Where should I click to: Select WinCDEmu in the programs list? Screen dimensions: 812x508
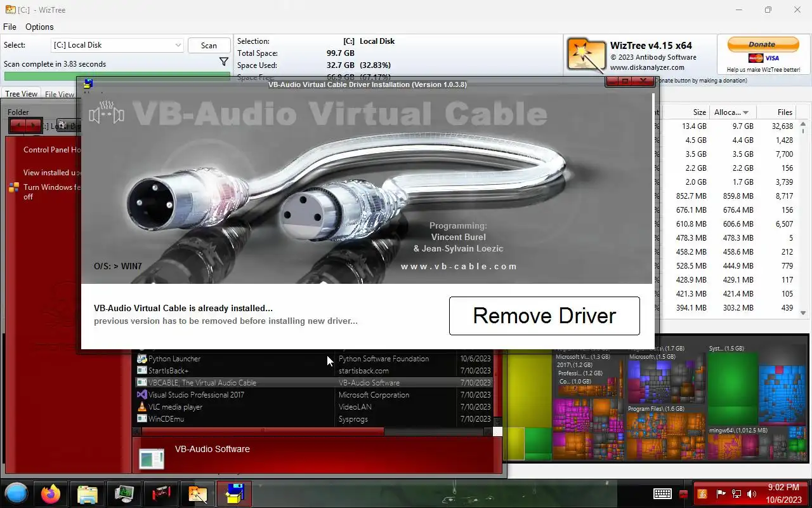[x=315, y=419]
